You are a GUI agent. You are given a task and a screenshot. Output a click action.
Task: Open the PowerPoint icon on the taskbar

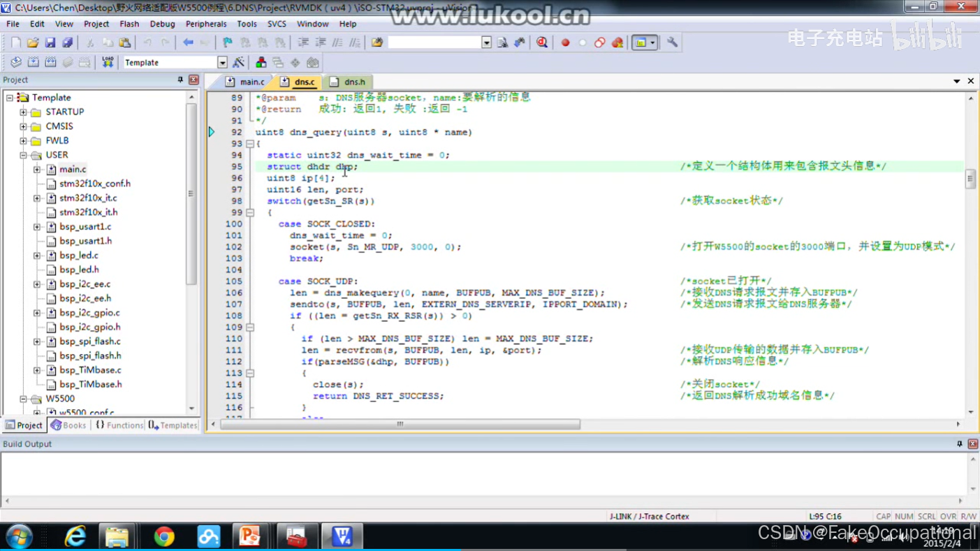[249, 536]
